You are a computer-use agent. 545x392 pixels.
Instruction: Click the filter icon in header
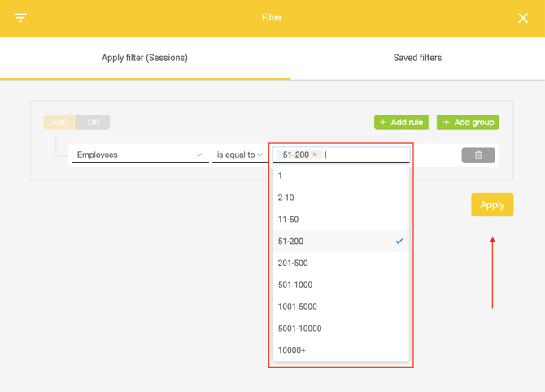click(20, 18)
